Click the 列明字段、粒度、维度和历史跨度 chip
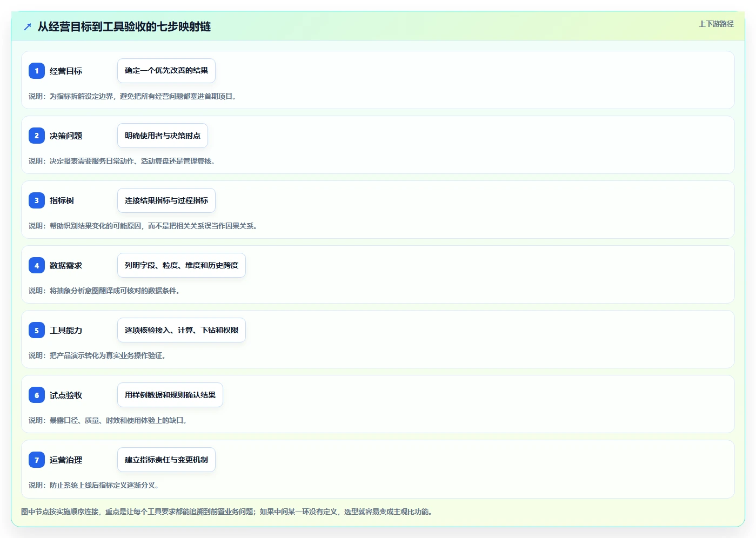 pyautogui.click(x=182, y=265)
